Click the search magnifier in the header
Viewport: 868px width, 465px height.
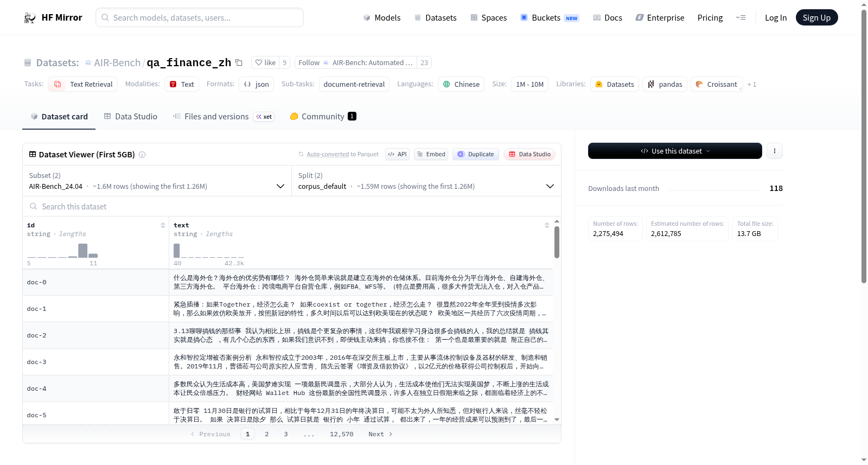[105, 17]
